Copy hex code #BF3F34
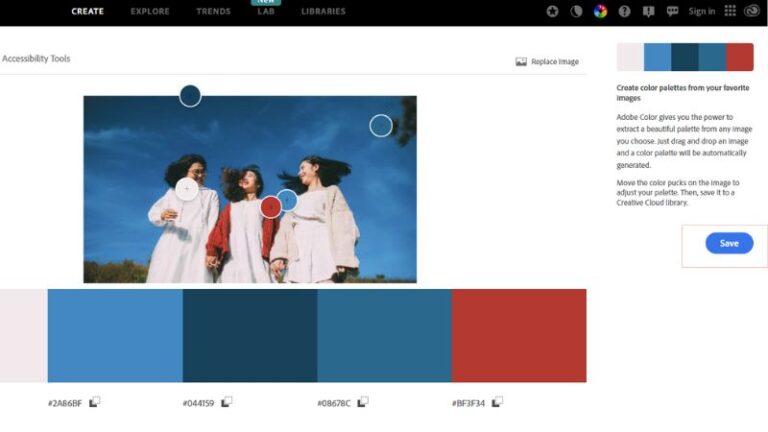This screenshot has width=768, height=432. pyautogui.click(x=497, y=402)
